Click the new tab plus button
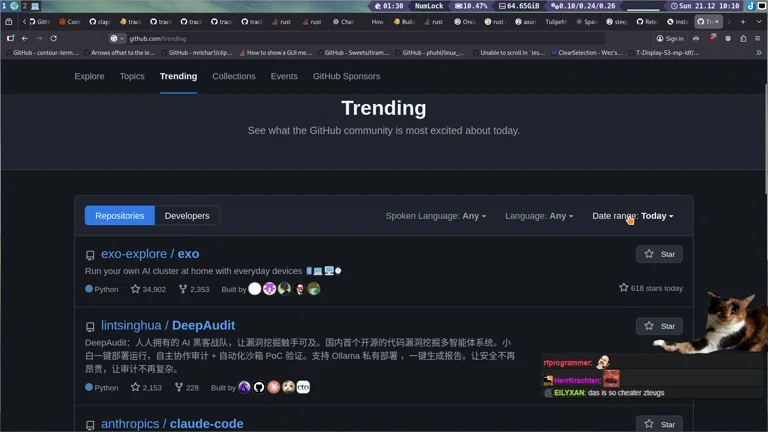 point(742,21)
